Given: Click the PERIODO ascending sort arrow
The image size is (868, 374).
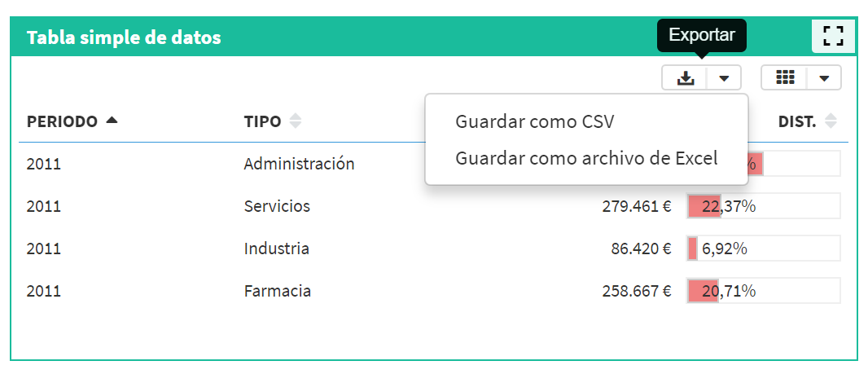Looking at the screenshot, I should [112, 120].
